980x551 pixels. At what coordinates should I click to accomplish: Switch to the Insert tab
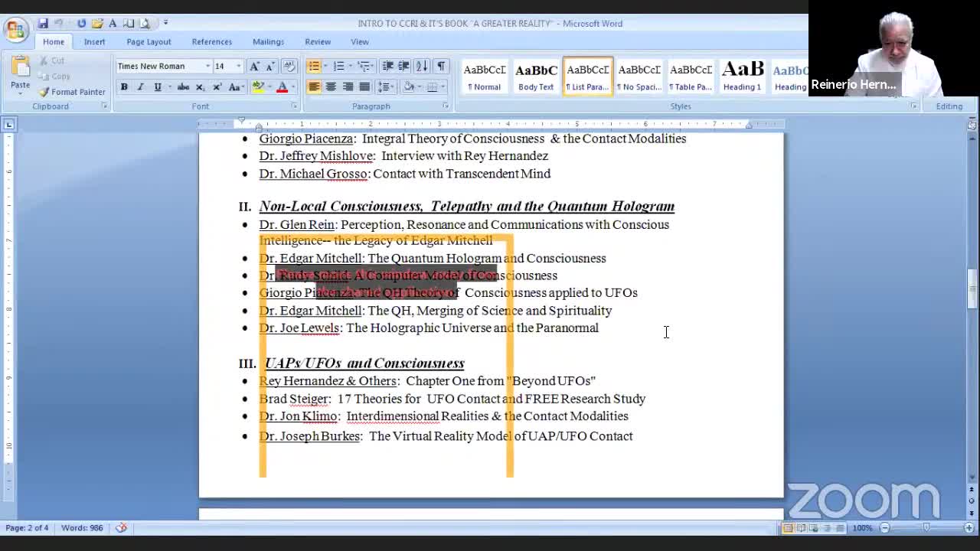[x=95, y=42]
